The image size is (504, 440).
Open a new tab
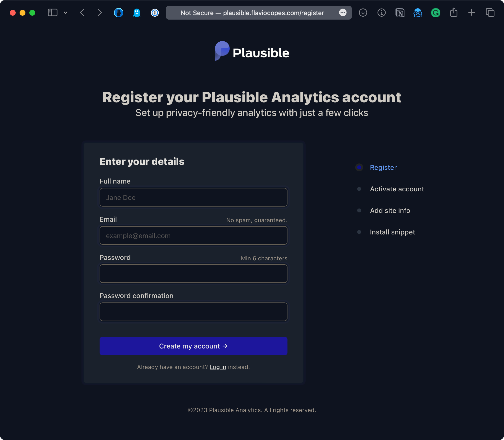point(472,12)
